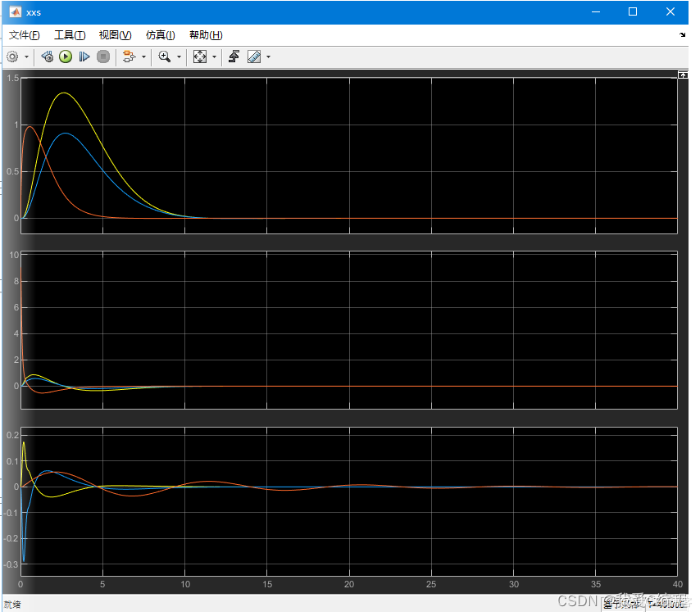The width and height of the screenshot is (700, 616).
Task: Minimize the xxs scope window
Action: coord(596,12)
